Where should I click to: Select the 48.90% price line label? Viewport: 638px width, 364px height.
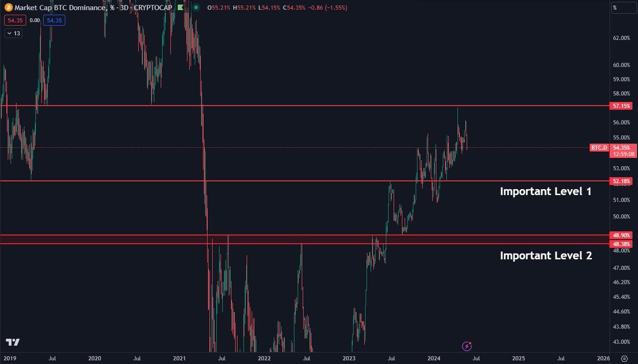[x=622, y=235]
